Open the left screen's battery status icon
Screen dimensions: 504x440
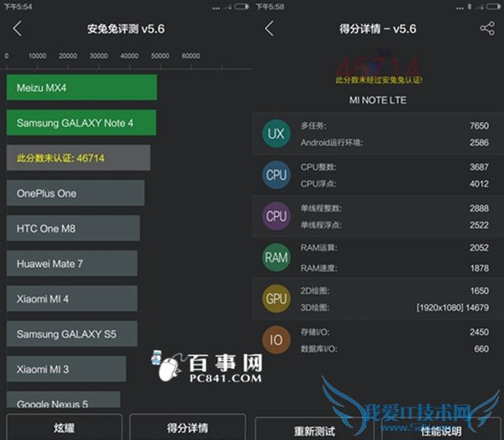(x=241, y=7)
